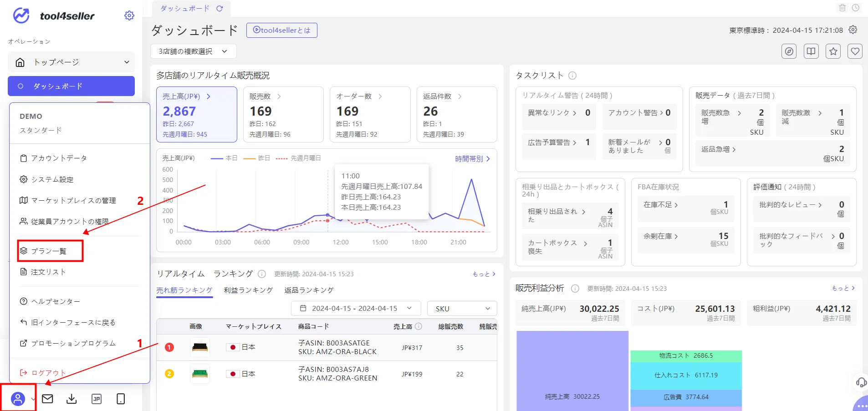Expand 時間帯別 chart view

(472, 158)
